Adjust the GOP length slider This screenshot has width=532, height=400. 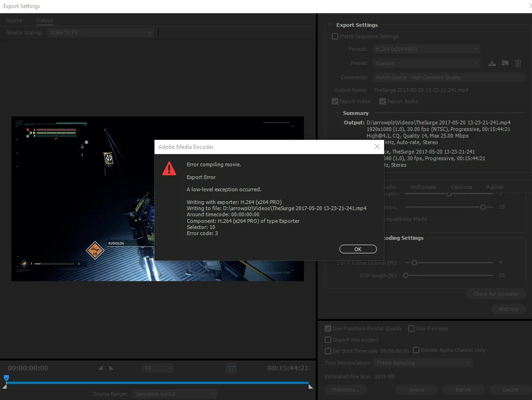(x=405, y=276)
